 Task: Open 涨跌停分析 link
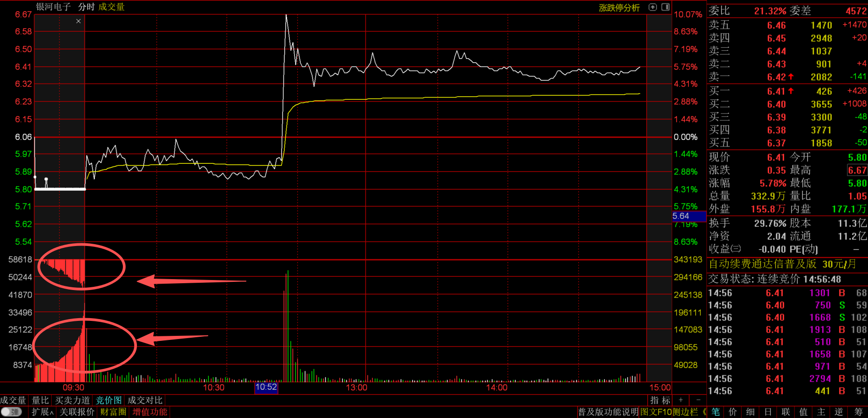(619, 8)
